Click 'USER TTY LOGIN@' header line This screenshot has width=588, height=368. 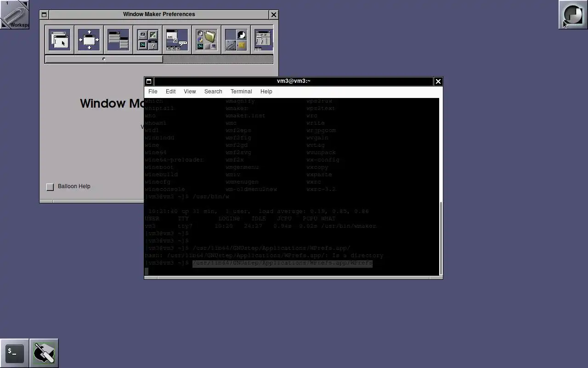tap(240, 219)
